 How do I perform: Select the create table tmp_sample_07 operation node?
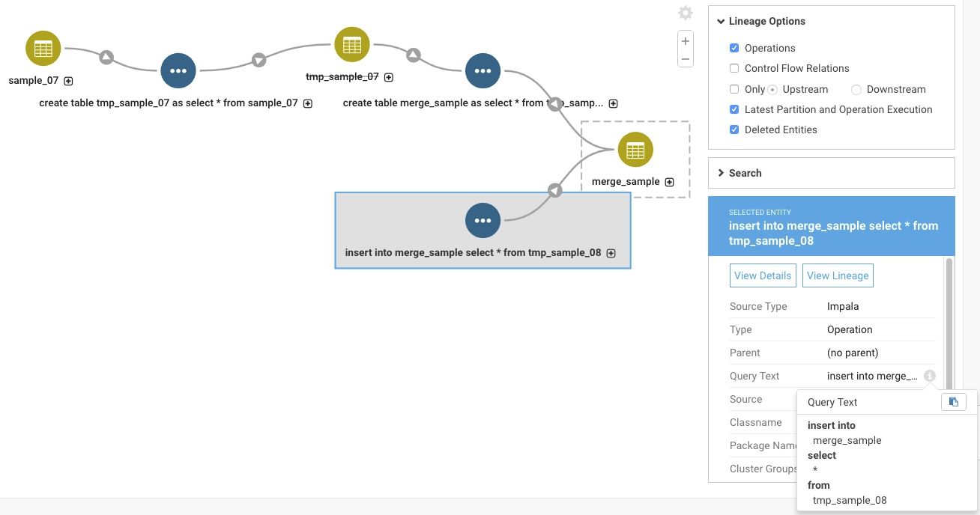click(178, 71)
